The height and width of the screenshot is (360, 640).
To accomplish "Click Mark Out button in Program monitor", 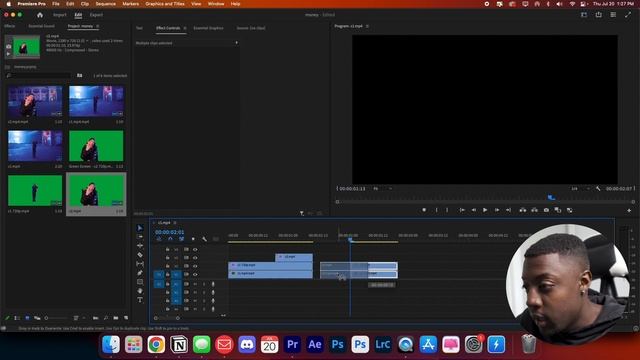I will point(447,210).
